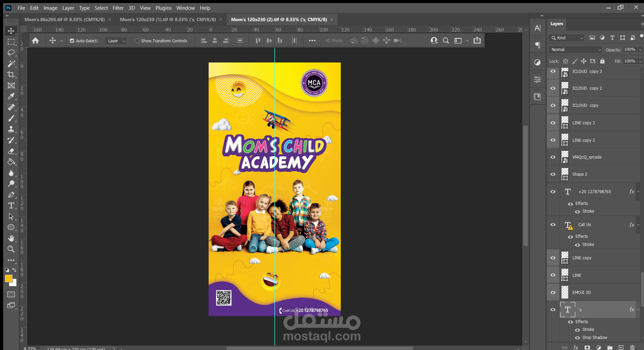
Task: Align left edges in options bar
Action: tap(204, 41)
